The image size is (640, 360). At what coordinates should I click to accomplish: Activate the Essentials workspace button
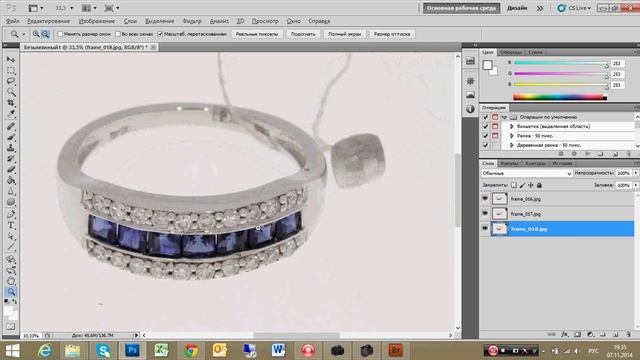[x=461, y=8]
